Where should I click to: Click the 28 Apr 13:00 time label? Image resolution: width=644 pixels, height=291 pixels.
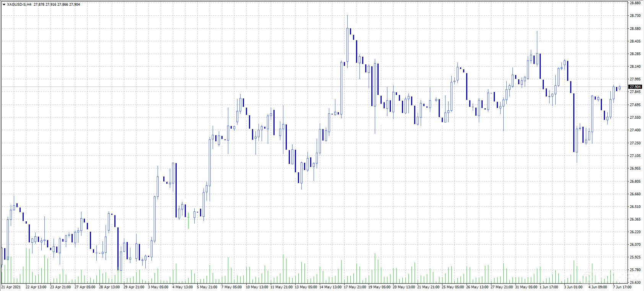(x=109, y=287)
